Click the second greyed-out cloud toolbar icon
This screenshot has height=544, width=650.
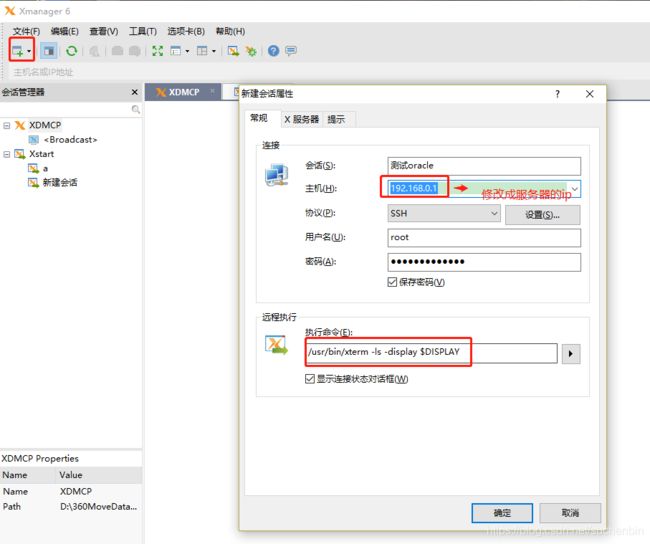coord(135,51)
